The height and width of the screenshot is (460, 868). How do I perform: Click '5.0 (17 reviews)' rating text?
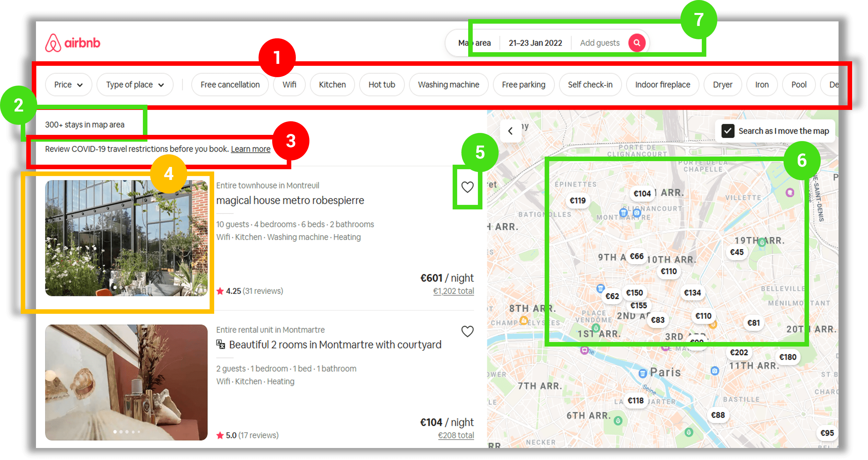pyautogui.click(x=252, y=435)
